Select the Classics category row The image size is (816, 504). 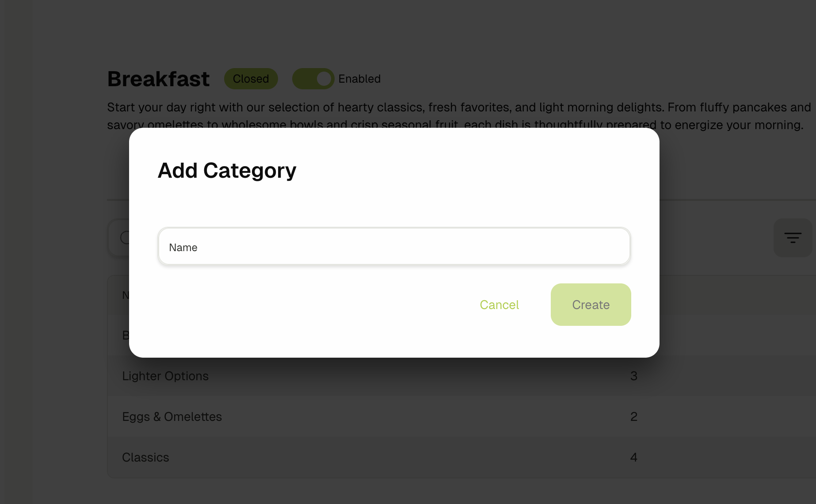pyautogui.click(x=145, y=457)
